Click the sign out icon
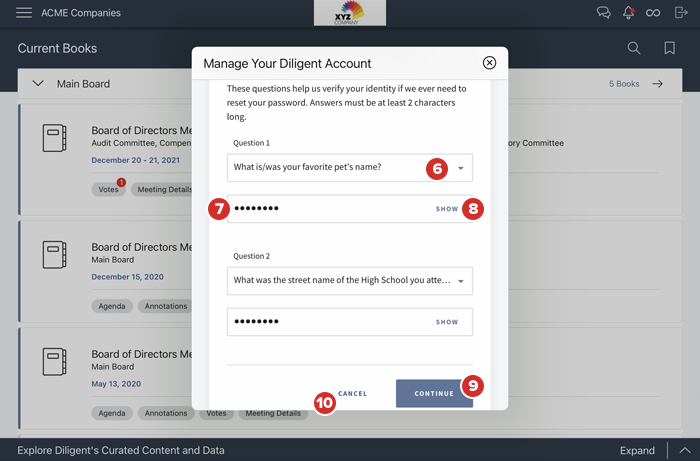The height and width of the screenshot is (461, 700). point(681,13)
